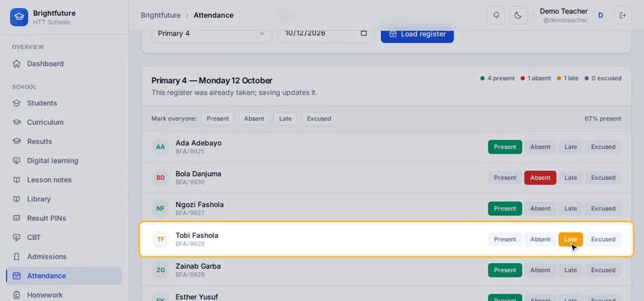Click the Curriculum sidebar icon
This screenshot has width=644, height=301.
pyautogui.click(x=16, y=122)
